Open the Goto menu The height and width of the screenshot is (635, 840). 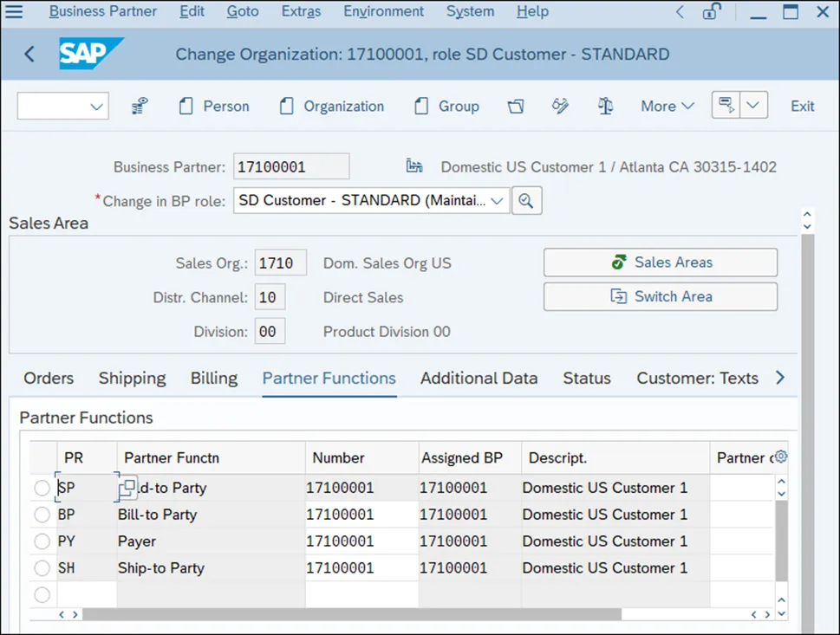click(x=242, y=11)
